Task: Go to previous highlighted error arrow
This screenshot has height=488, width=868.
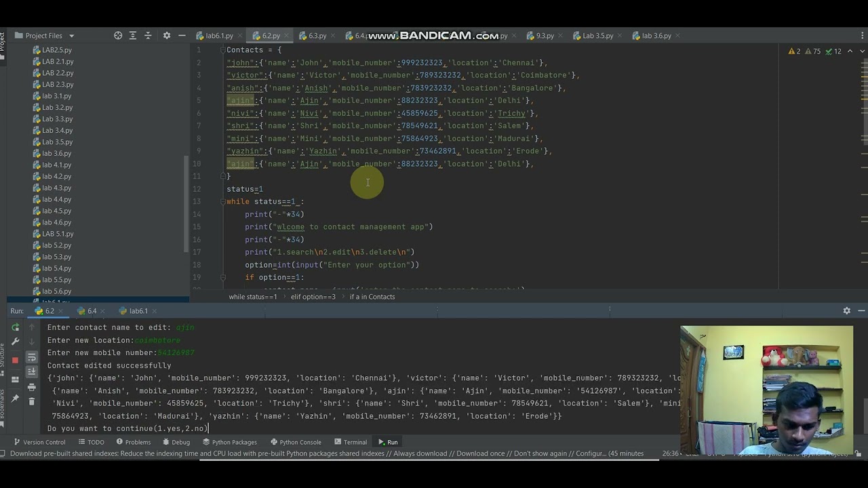Action: [x=850, y=51]
